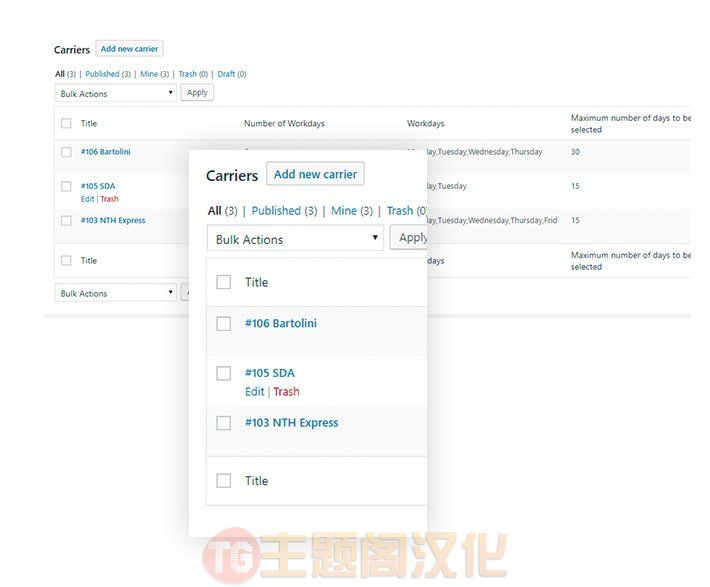Sort by the Number of Workdays column header
The image size is (710, 587).
[x=284, y=123]
